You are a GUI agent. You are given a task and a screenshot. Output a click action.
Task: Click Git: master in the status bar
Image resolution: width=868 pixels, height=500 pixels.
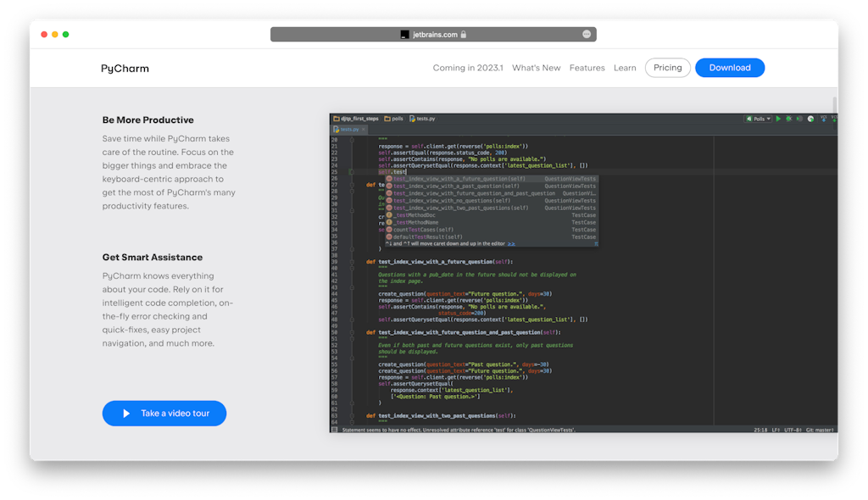(x=818, y=430)
